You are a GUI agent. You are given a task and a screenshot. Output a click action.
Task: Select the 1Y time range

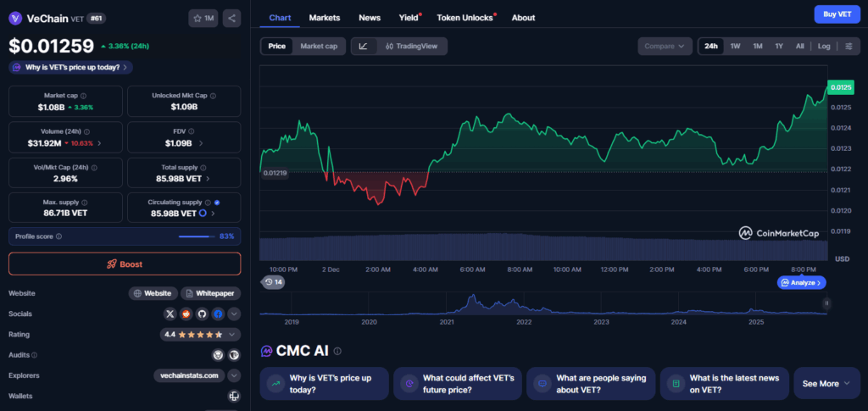pos(778,47)
